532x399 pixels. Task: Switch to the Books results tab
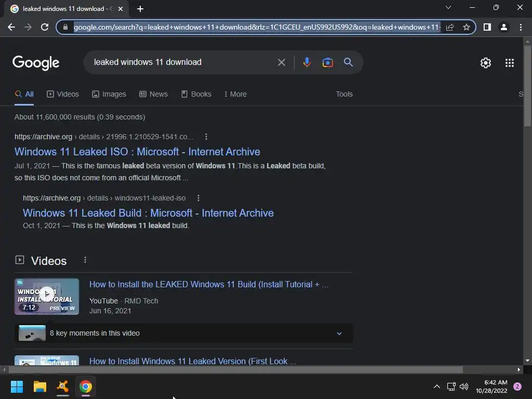click(196, 94)
